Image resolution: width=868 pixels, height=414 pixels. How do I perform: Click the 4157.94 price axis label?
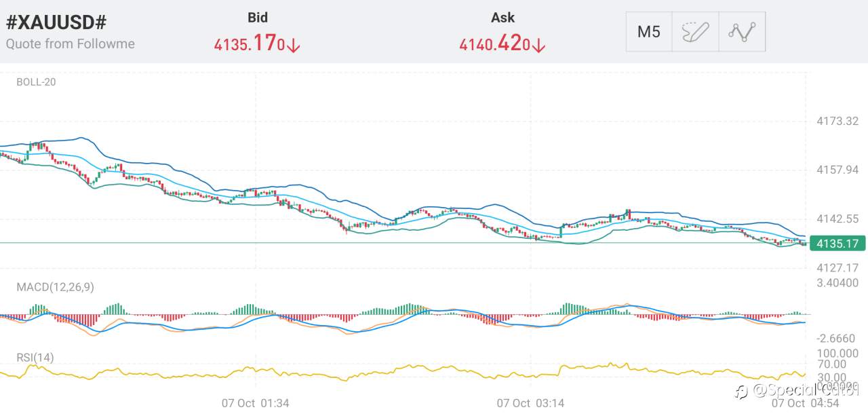point(837,170)
